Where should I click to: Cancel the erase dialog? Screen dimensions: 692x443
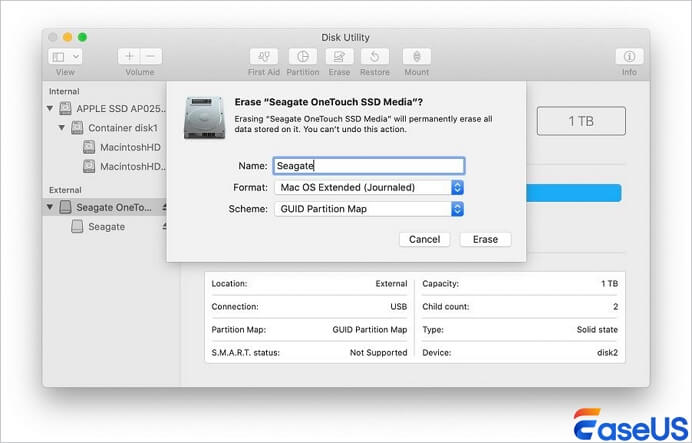(x=425, y=239)
